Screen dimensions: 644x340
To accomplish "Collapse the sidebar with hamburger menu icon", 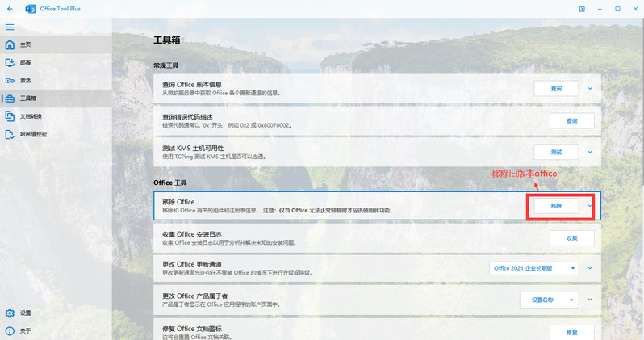I will point(10,27).
